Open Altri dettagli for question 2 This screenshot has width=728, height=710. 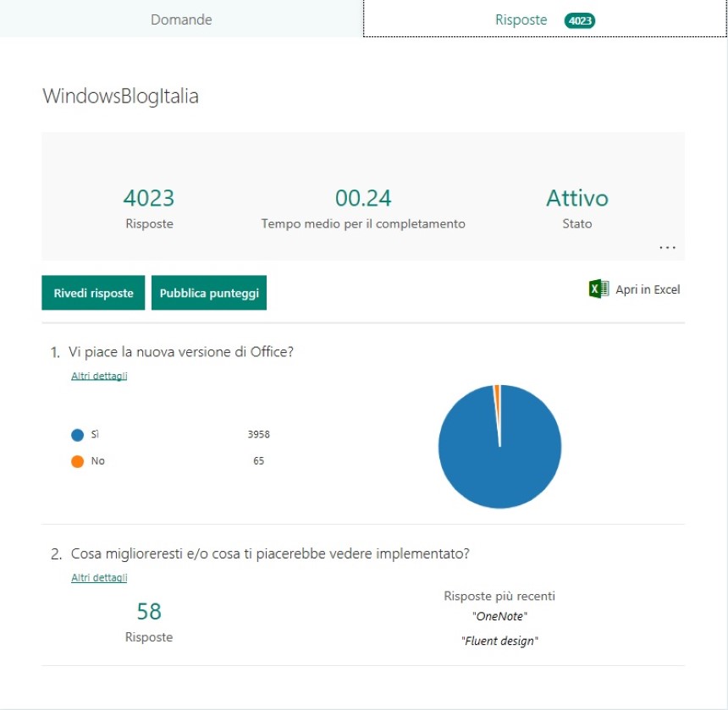[99, 578]
